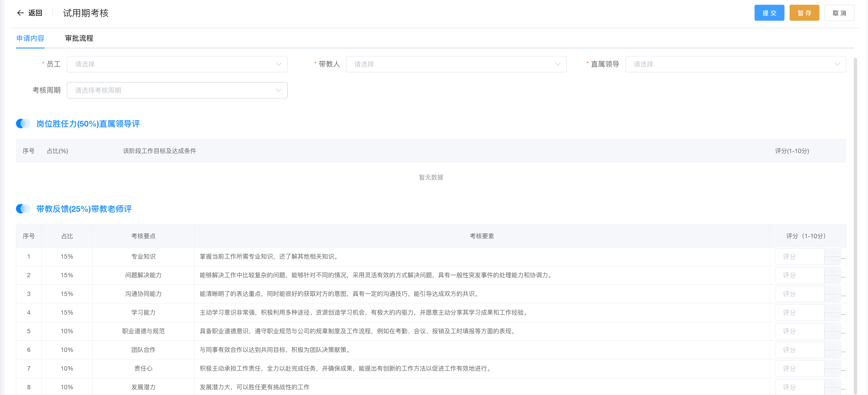This screenshot has height=395, width=868.
Task: Click up arrow for 沟通协同能力 score
Action: 832,290
